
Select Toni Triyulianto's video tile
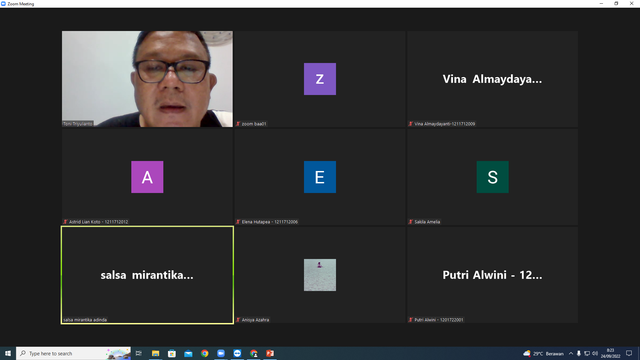147,79
